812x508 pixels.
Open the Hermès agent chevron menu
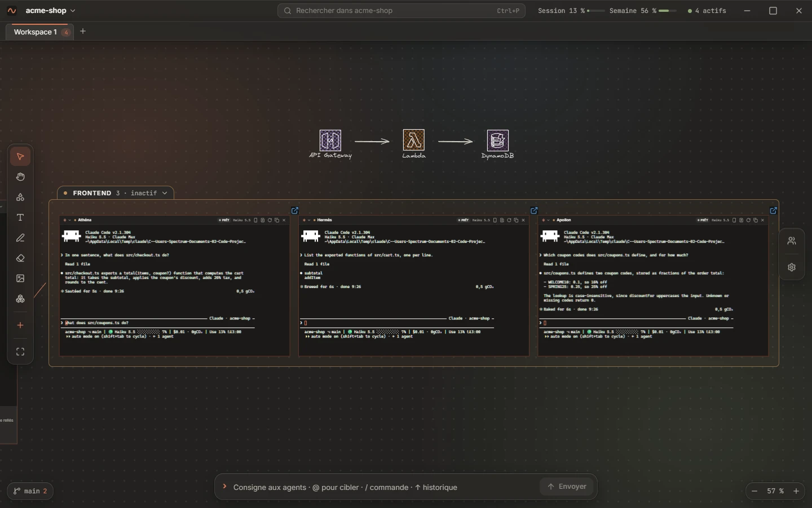310,220
